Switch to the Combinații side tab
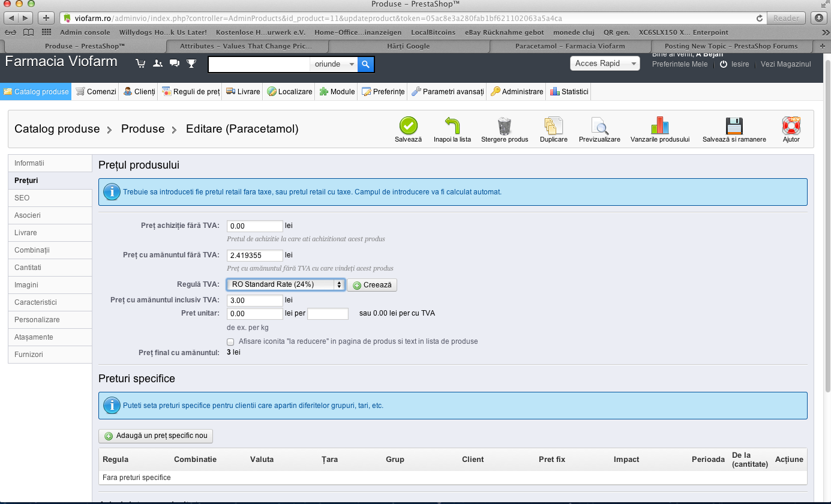Viewport: 831px width, 504px height. (x=50, y=250)
